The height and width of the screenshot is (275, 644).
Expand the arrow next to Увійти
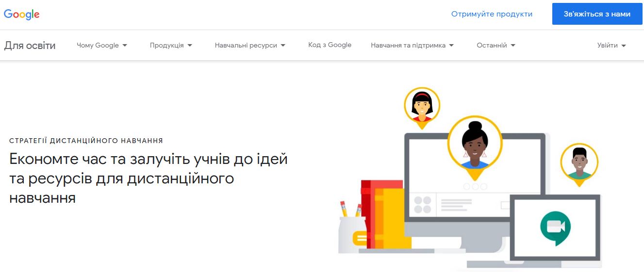[624, 45]
